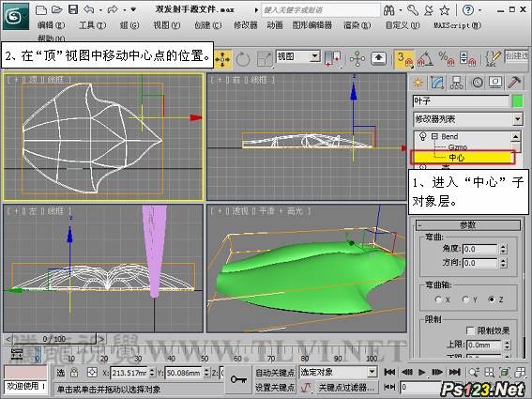Toggle the 3D Snaps button
532x399 pixels.
[x=404, y=59]
